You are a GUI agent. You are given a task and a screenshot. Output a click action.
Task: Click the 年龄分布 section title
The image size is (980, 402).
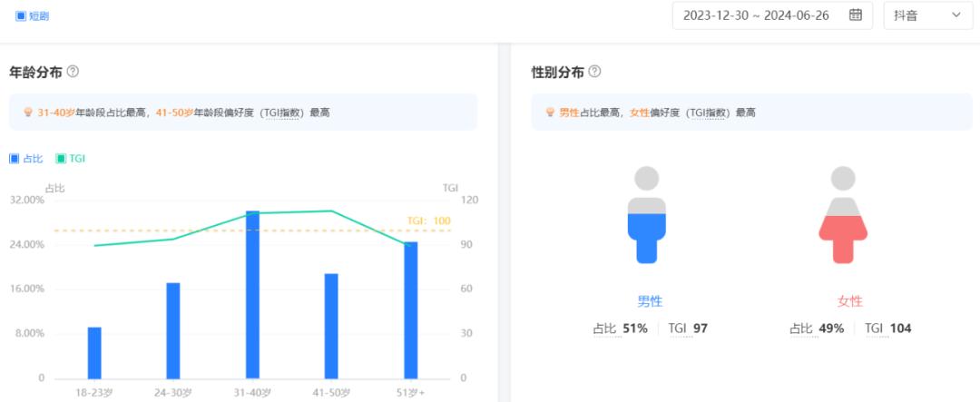point(35,73)
